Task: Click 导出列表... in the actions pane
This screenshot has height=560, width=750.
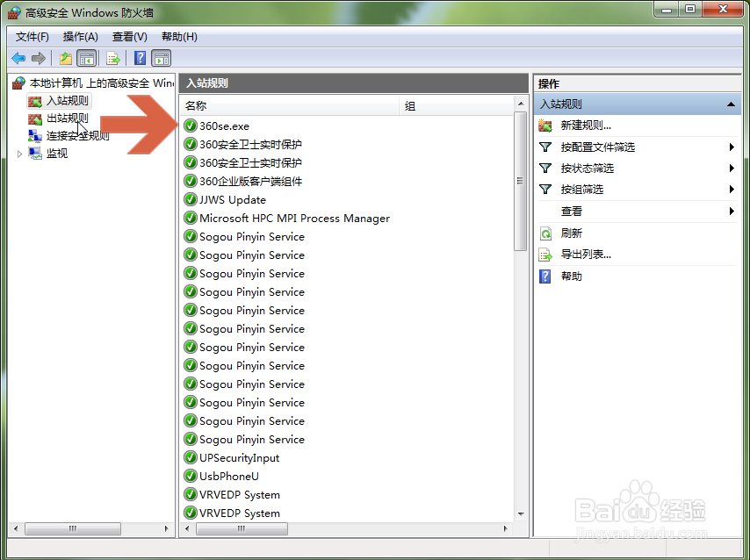Action: (x=586, y=255)
